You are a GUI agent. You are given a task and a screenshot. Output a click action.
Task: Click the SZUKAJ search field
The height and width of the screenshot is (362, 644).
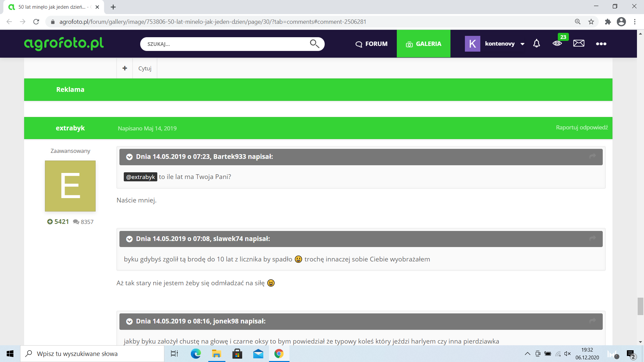(x=225, y=44)
